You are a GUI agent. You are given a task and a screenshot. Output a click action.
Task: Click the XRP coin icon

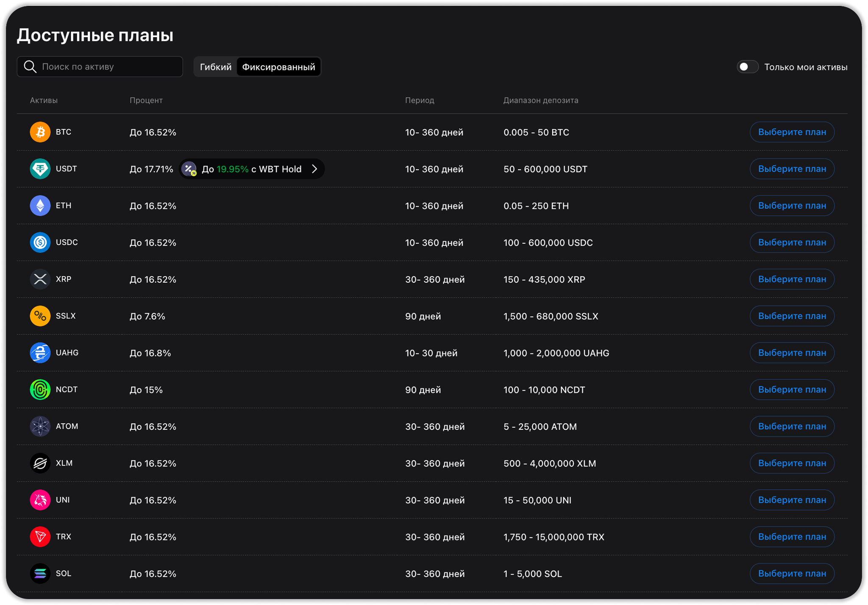[x=40, y=279]
